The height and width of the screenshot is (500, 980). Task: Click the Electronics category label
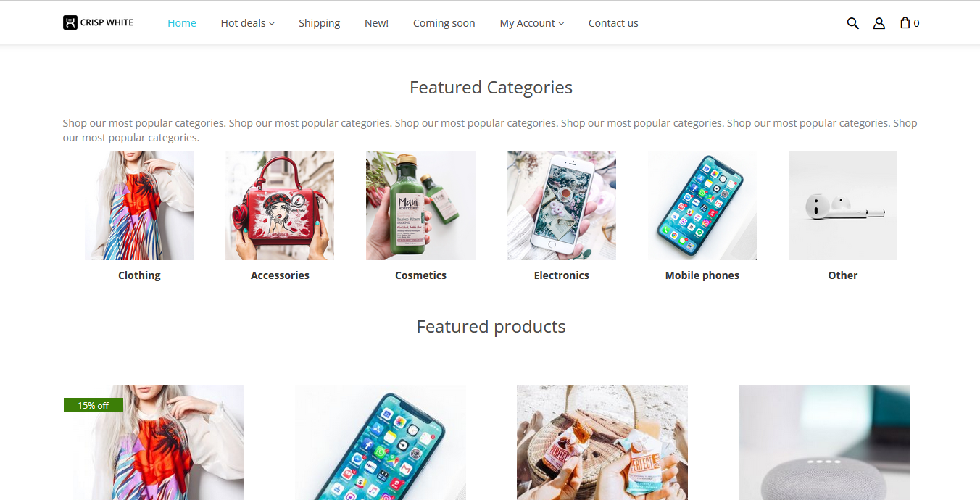561,275
